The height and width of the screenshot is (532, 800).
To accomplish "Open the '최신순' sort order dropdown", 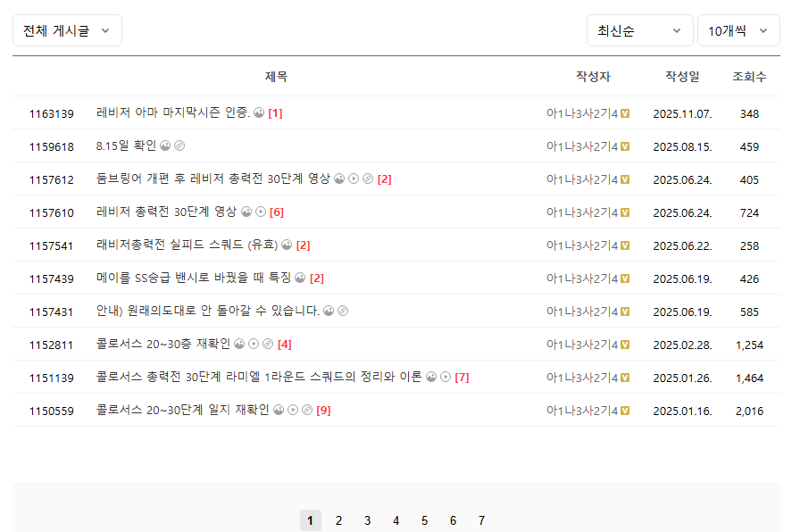I will pyautogui.click(x=639, y=30).
